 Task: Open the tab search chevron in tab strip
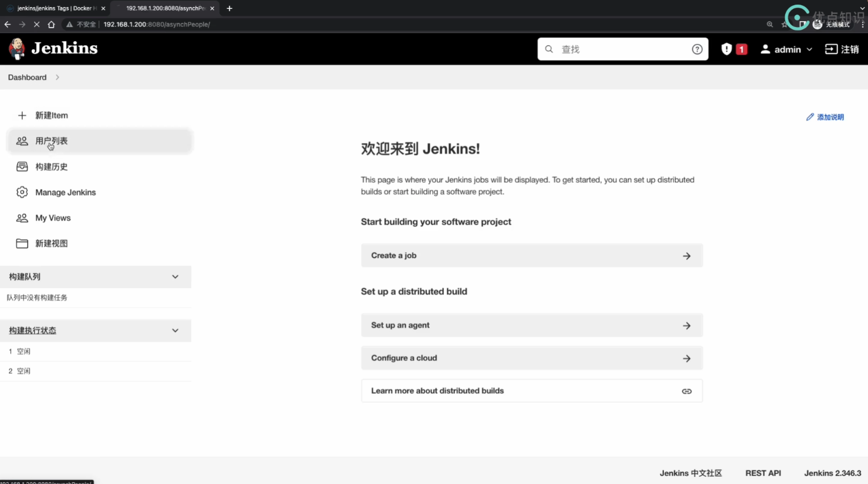click(x=862, y=8)
